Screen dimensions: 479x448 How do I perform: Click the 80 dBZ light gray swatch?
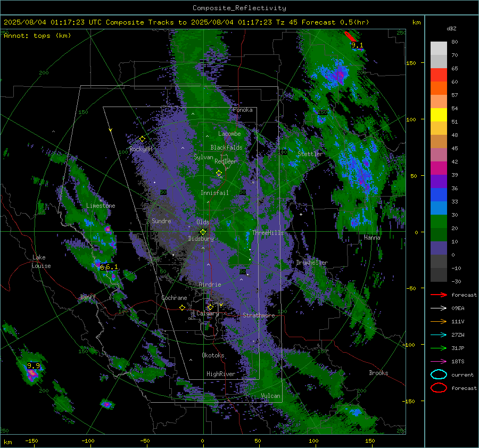(439, 48)
